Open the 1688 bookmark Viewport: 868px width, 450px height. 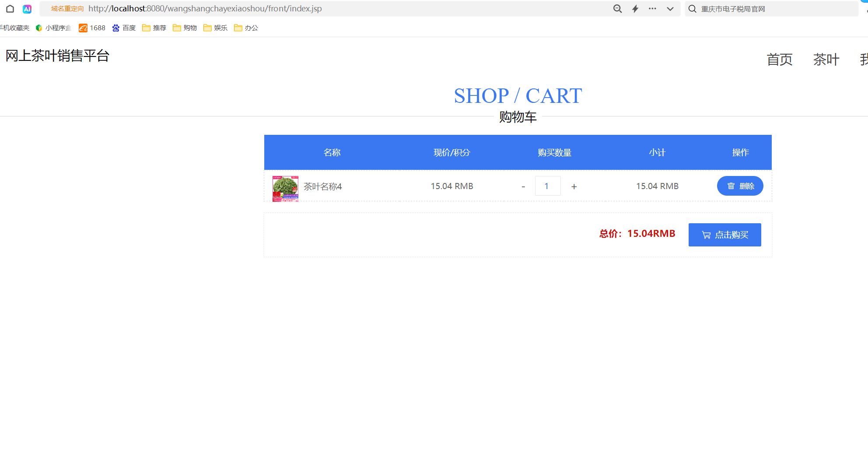(92, 28)
